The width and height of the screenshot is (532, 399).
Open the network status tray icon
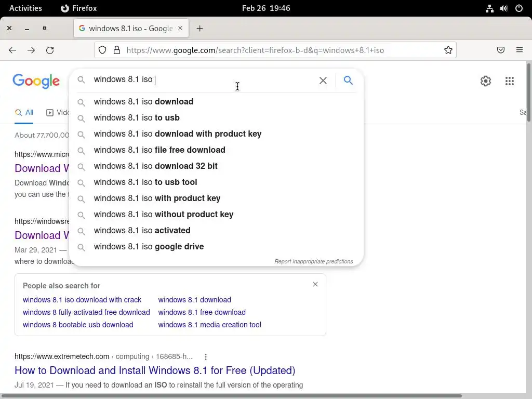tap(489, 8)
